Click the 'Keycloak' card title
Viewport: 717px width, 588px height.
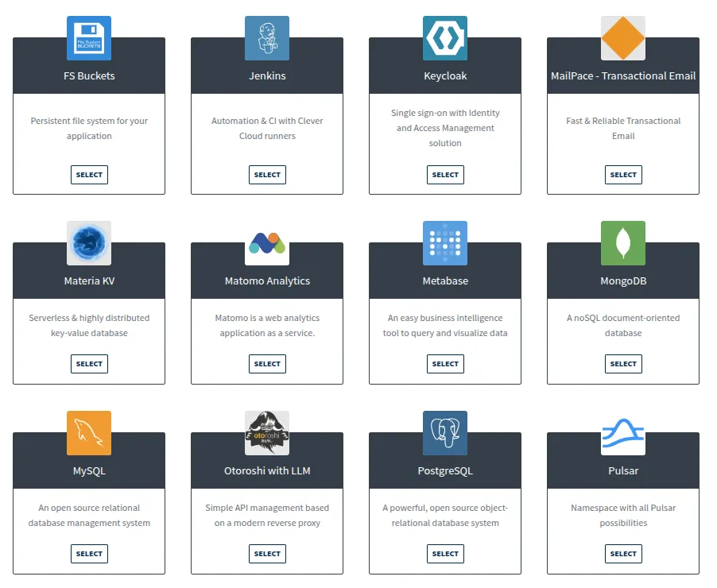445,76
